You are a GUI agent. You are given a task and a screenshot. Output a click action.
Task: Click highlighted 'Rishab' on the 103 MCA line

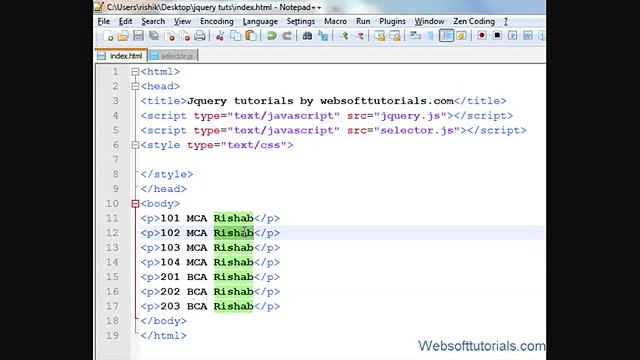[x=233, y=248]
